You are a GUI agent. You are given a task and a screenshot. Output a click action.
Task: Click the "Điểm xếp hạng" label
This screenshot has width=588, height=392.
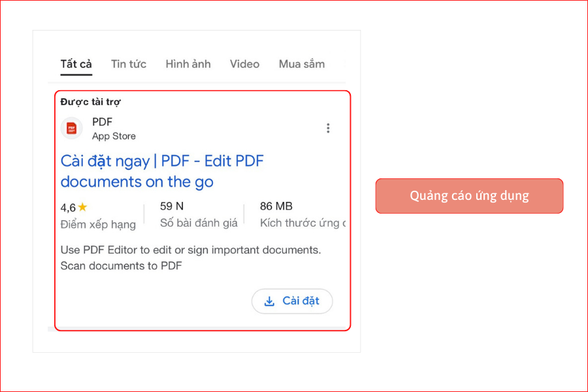point(98,224)
